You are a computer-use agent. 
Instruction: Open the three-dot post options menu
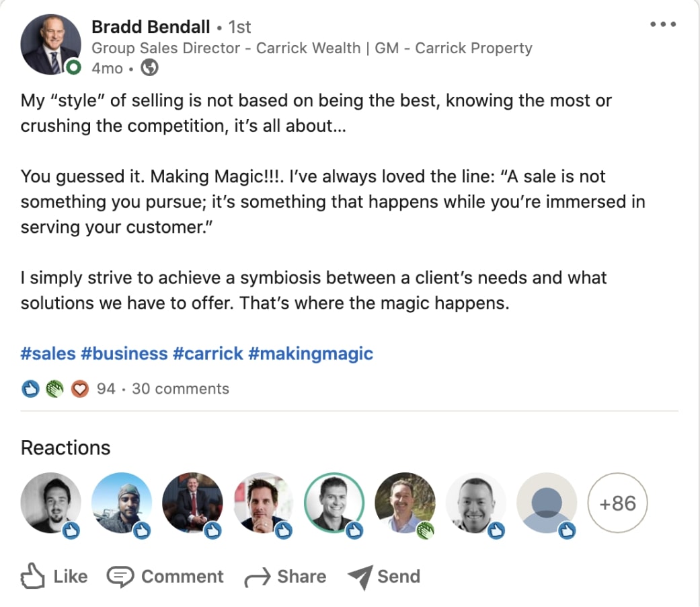(x=662, y=25)
